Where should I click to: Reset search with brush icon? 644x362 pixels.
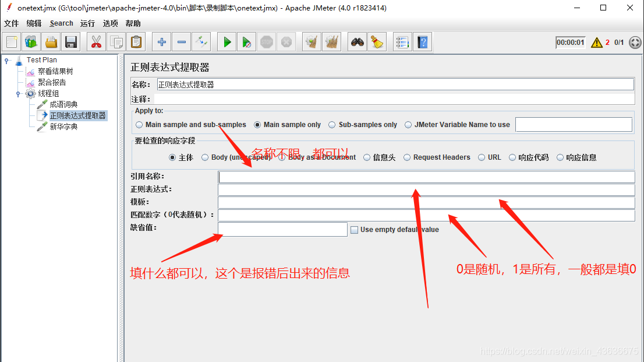tap(377, 42)
